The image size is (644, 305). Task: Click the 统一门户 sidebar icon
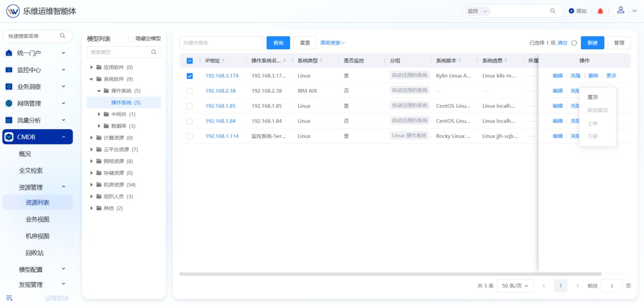(9, 53)
